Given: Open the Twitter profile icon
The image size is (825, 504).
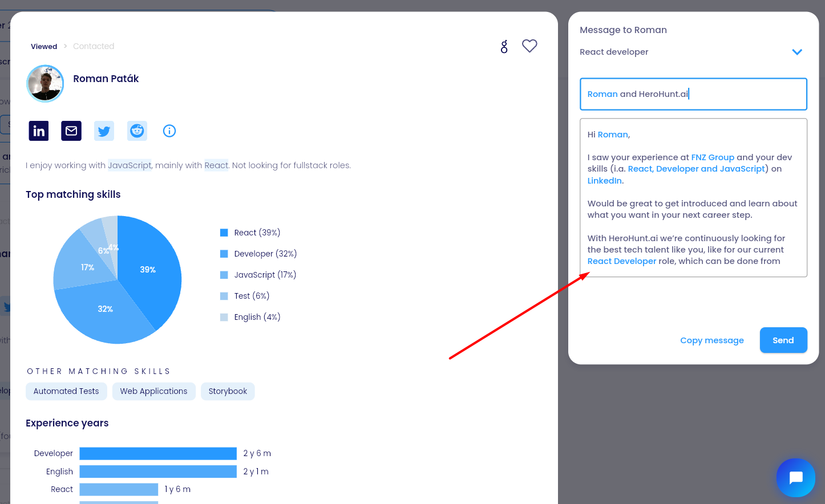Looking at the screenshot, I should (104, 131).
